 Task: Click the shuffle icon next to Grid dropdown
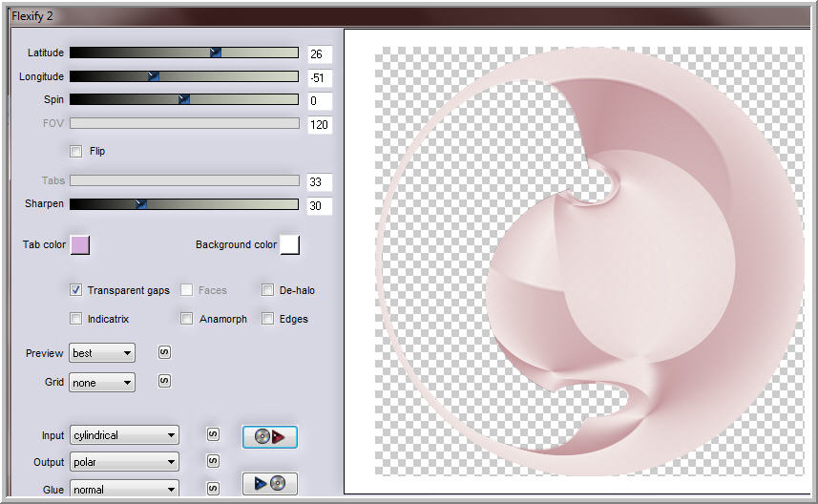tap(164, 381)
